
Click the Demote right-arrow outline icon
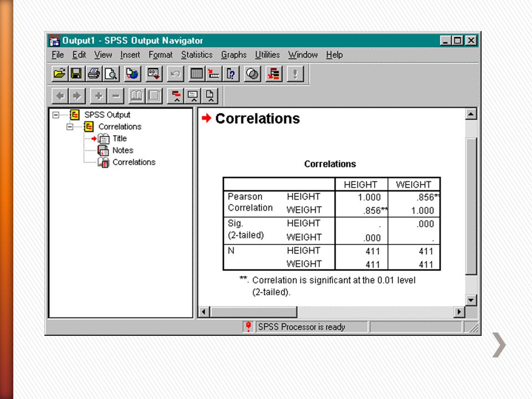(x=77, y=96)
